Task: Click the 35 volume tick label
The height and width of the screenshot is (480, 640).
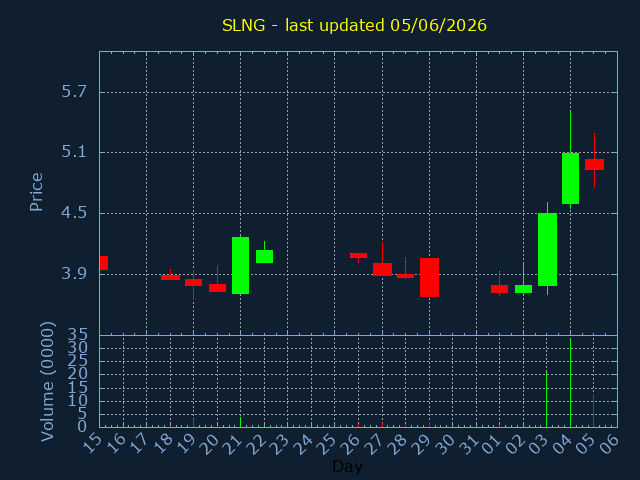Action: (77, 336)
